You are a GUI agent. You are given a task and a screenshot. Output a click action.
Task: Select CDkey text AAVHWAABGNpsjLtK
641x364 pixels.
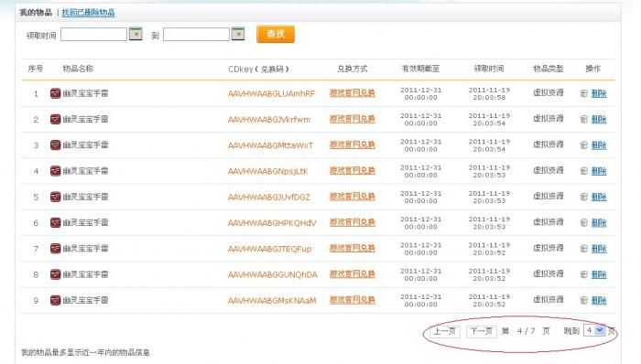[268, 171]
